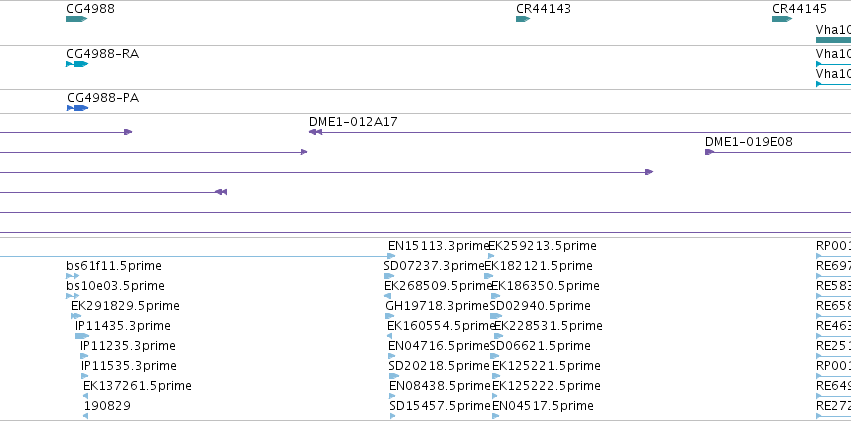Click the IP11235.3prime EST arrow
Image resolution: width=851 pixels, height=421 pixels.
pyautogui.click(x=84, y=356)
